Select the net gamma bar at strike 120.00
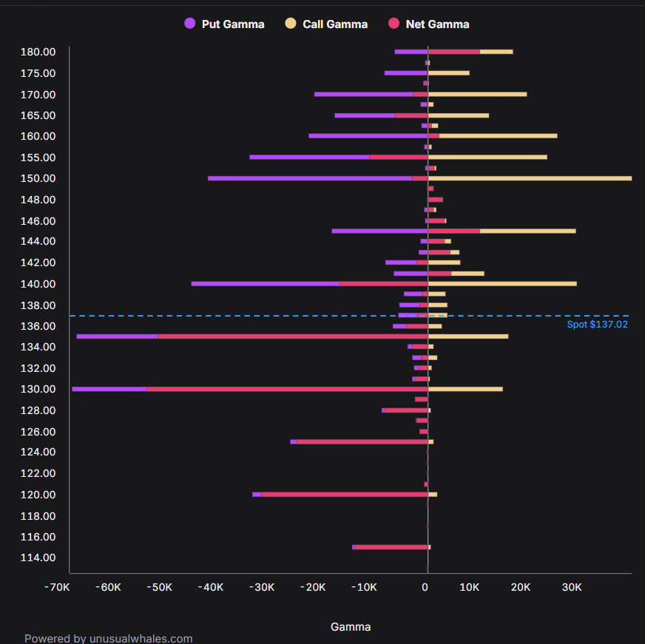 [x=345, y=495]
